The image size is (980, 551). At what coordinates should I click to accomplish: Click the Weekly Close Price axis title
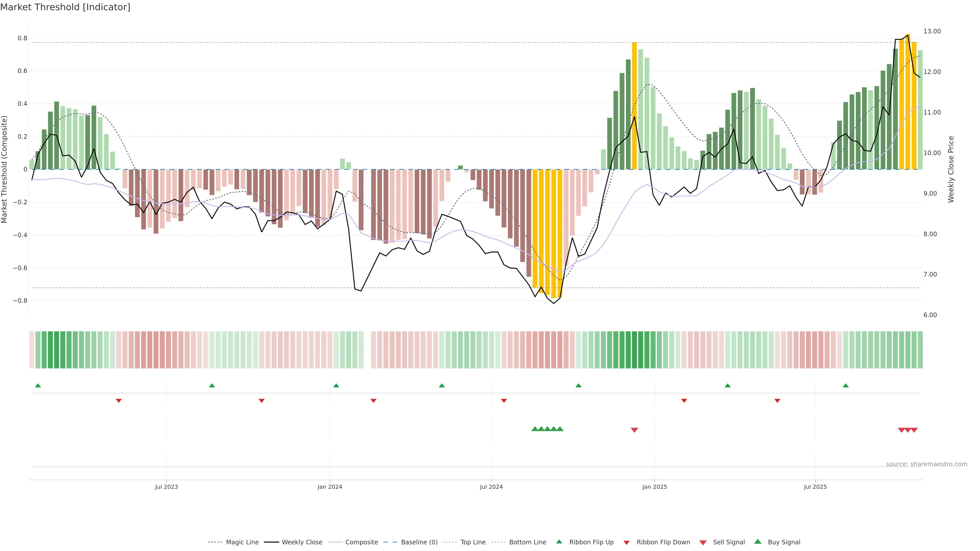(951, 169)
